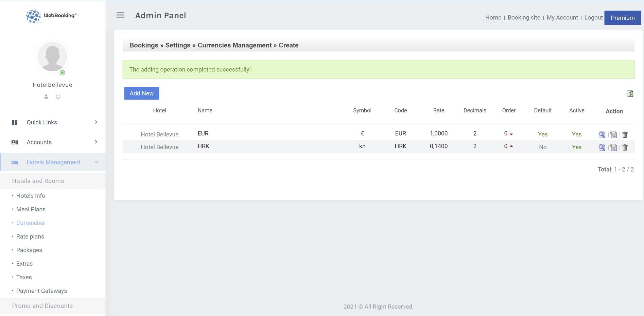Delete the HRK currency entry
644x316 pixels.
625,147
